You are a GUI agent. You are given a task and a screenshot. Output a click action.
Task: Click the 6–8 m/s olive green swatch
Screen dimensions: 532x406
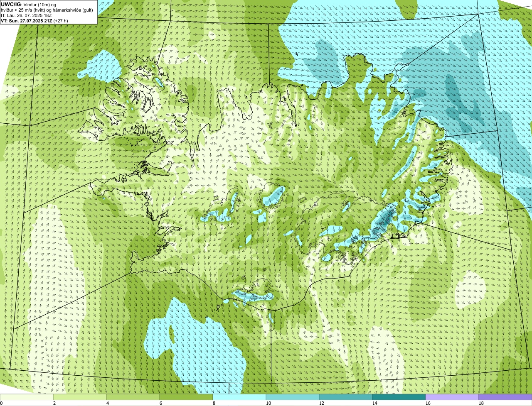[186, 397]
